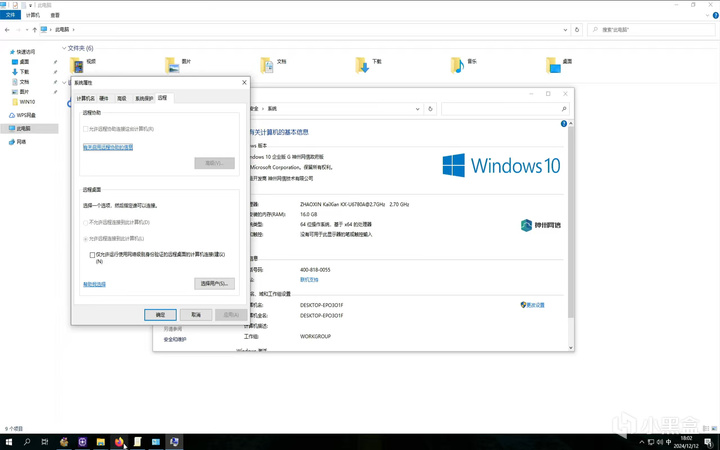Image resolution: width=720 pixels, height=450 pixels.
Task: Open the 文档 folder in 文件夹 group
Action: coord(267,66)
